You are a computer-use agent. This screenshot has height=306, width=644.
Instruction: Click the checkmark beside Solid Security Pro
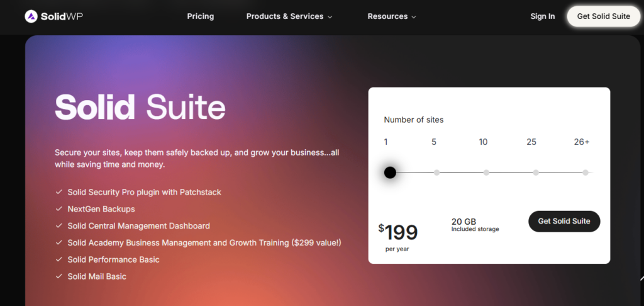click(x=58, y=192)
